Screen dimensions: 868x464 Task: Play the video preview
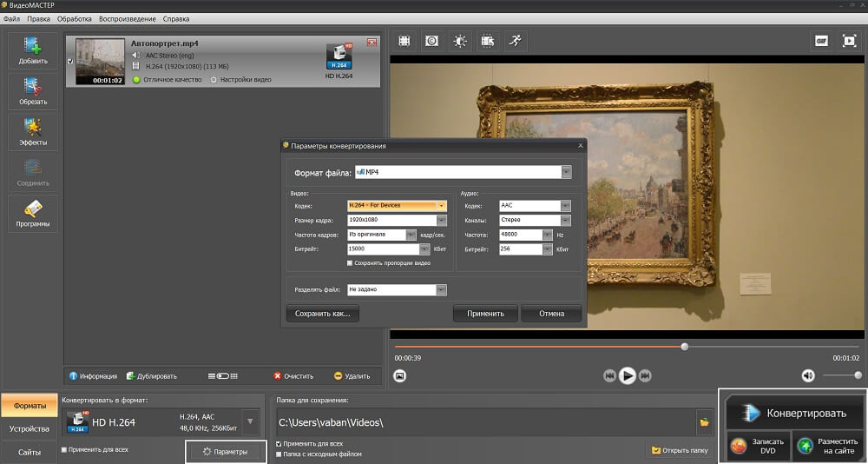[628, 376]
